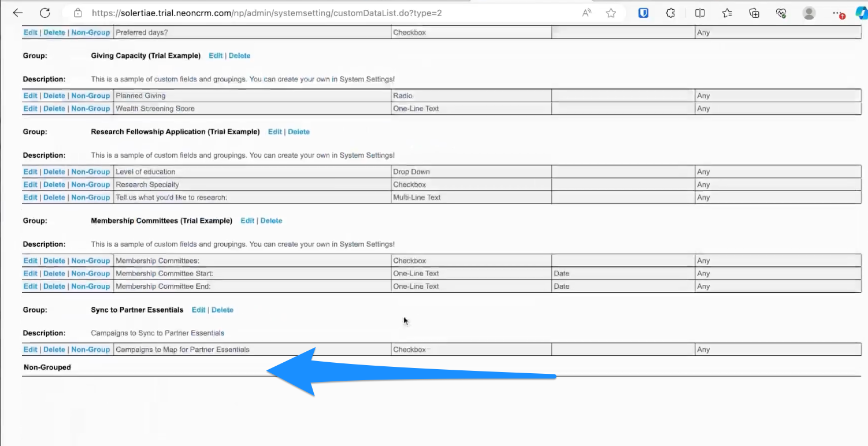
Task: Open the Bitwarden shield extension icon
Action: pyautogui.click(x=643, y=13)
